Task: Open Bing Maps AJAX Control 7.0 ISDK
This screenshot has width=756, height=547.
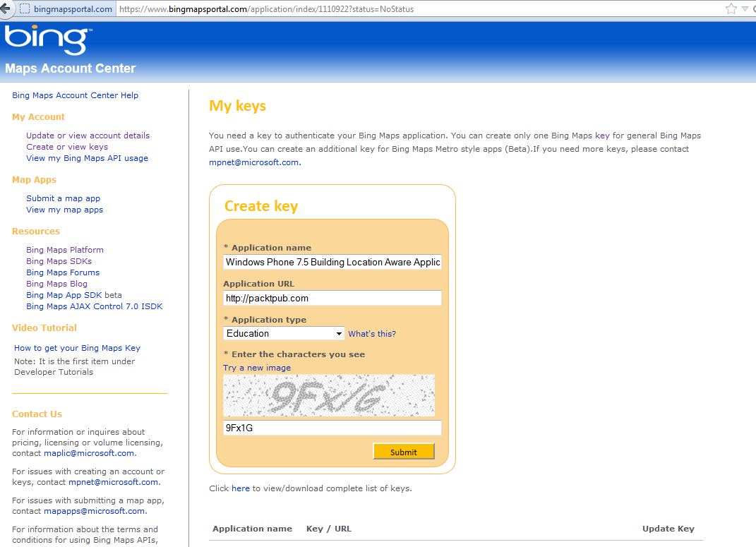Action: tap(95, 306)
